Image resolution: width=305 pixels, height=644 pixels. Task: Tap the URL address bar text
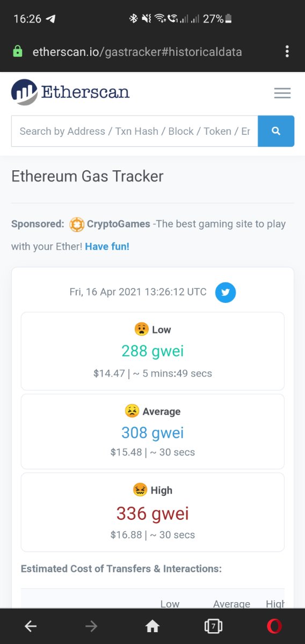137,52
